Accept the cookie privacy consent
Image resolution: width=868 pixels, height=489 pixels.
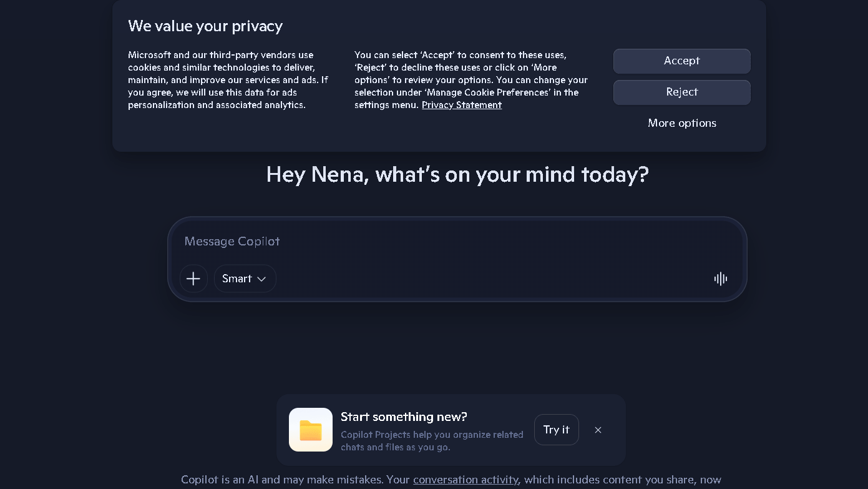pos(681,61)
